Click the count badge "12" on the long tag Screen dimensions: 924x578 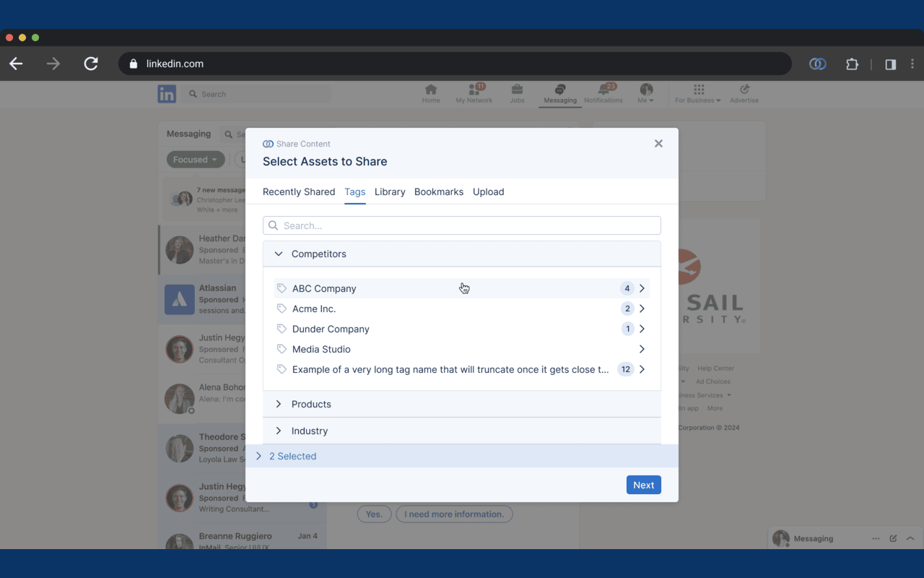[x=625, y=369]
